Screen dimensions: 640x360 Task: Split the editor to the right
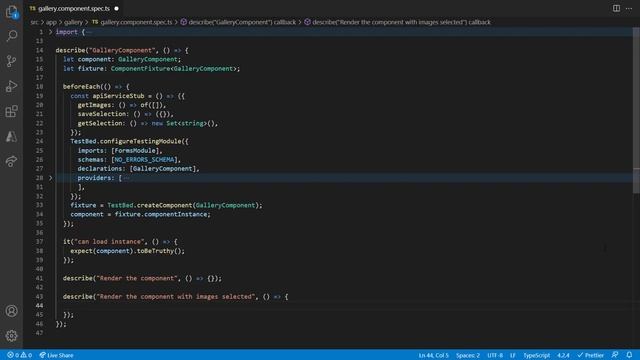[616, 8]
